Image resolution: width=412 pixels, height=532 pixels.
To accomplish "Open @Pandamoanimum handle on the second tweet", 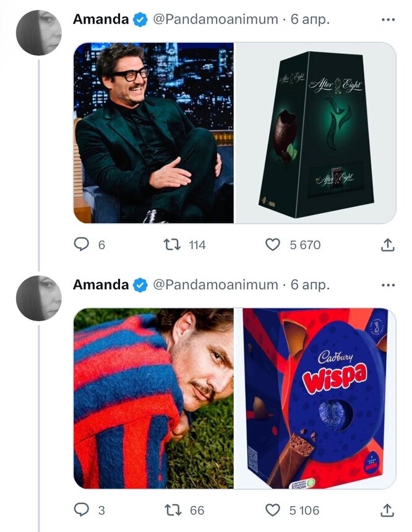I will tap(215, 285).
